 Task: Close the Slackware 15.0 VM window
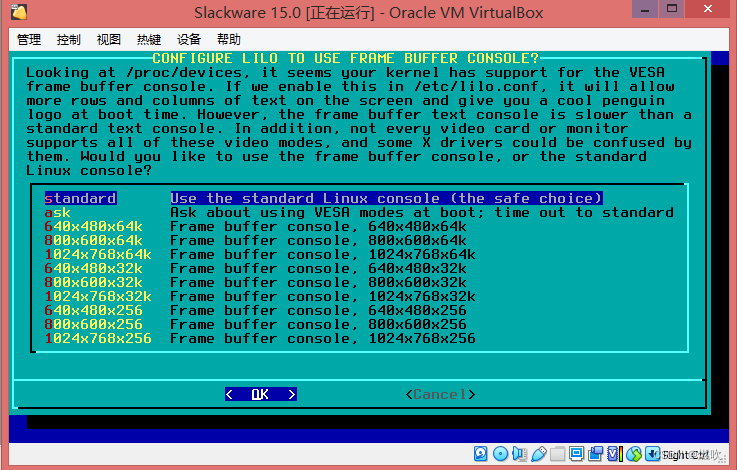[708, 9]
